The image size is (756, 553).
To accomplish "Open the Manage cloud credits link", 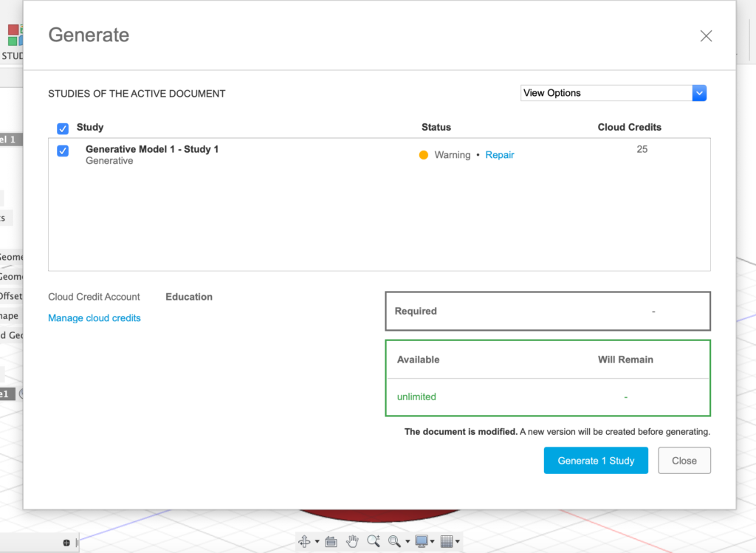I will pyautogui.click(x=94, y=318).
